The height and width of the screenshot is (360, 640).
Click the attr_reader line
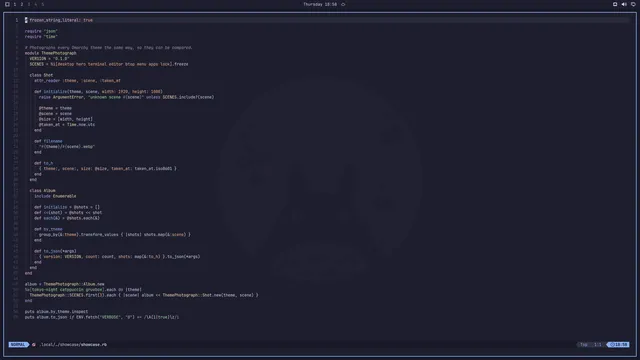[77, 80]
